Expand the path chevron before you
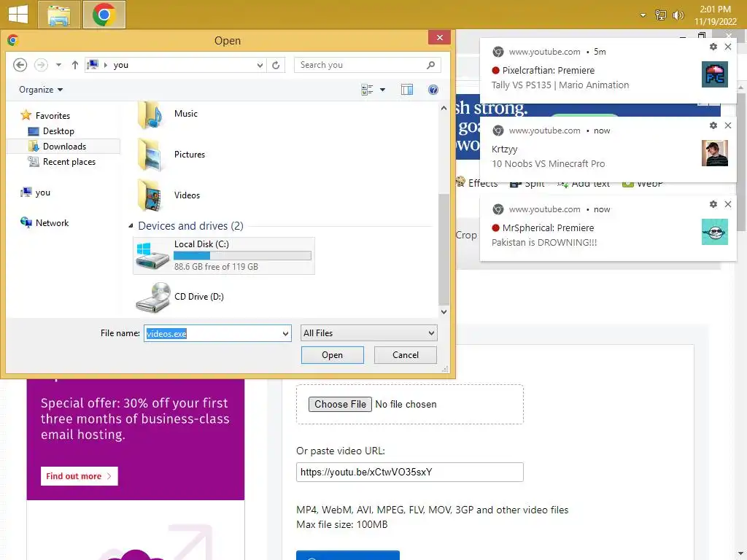The image size is (747, 560). (x=105, y=65)
